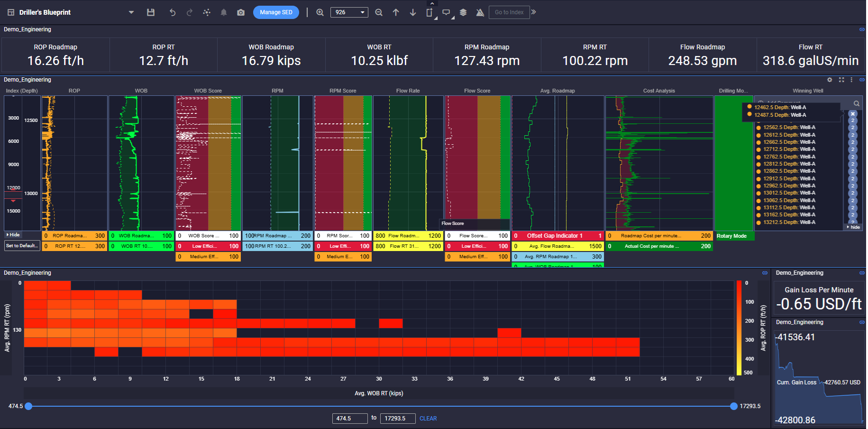This screenshot has width=868, height=429.
Task: Expand chart panel to fullscreen
Action: [841, 80]
